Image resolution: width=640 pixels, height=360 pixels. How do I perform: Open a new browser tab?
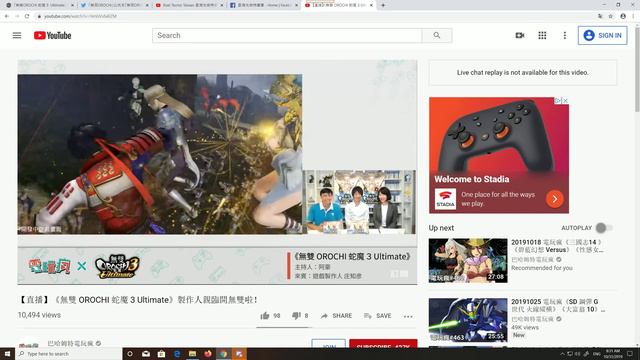383,5
